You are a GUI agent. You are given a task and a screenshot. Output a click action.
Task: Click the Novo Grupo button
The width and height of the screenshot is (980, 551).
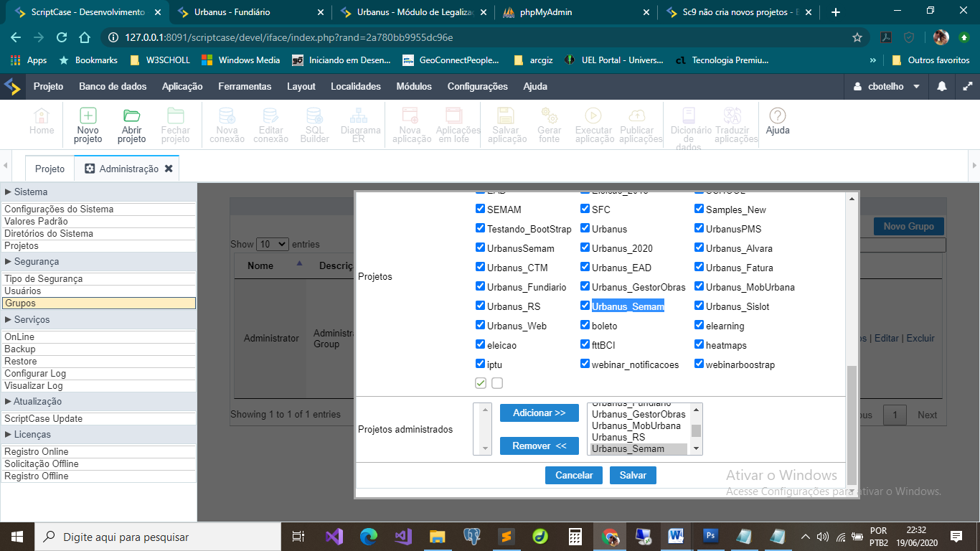point(908,226)
